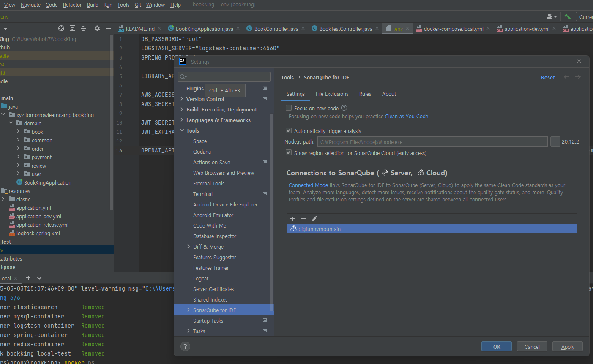Uncheck Automatically trigger analysis
The image size is (593, 364).
[x=289, y=131]
